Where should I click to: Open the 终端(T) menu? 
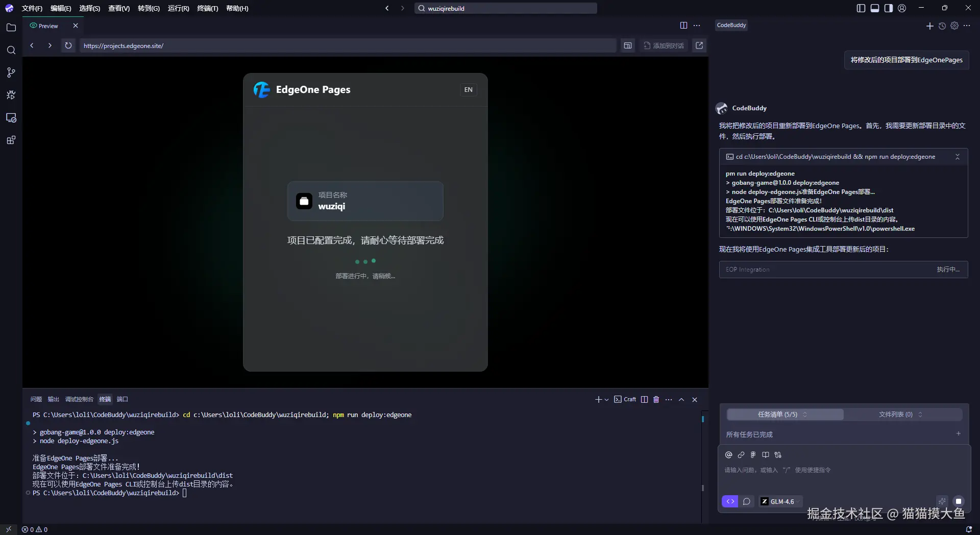[x=207, y=8]
